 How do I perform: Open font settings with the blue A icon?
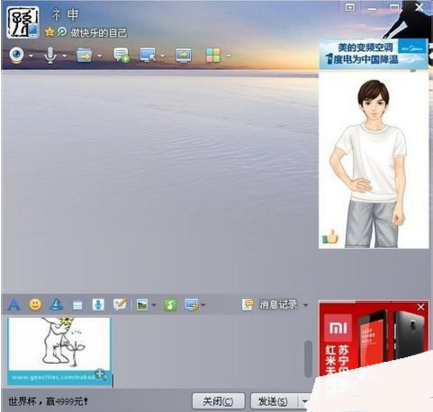[14, 305]
